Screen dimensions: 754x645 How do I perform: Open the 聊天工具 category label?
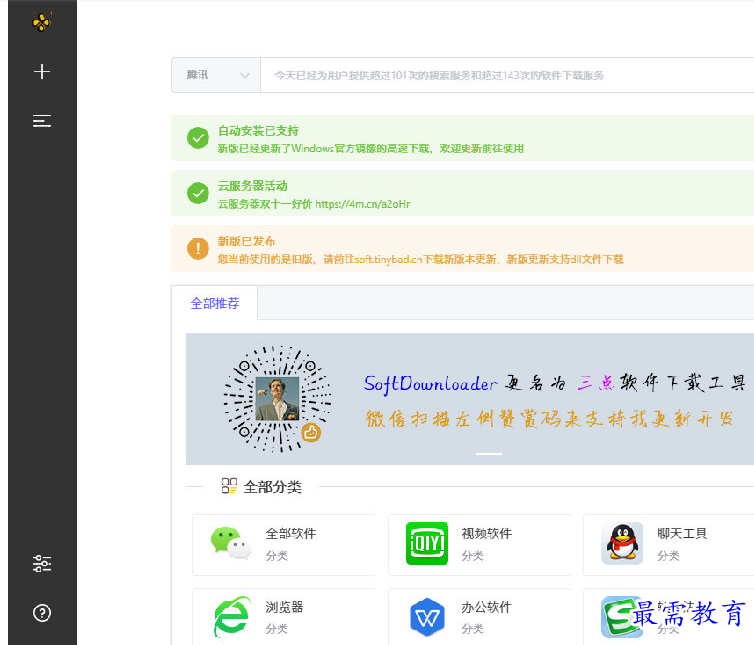click(x=682, y=533)
